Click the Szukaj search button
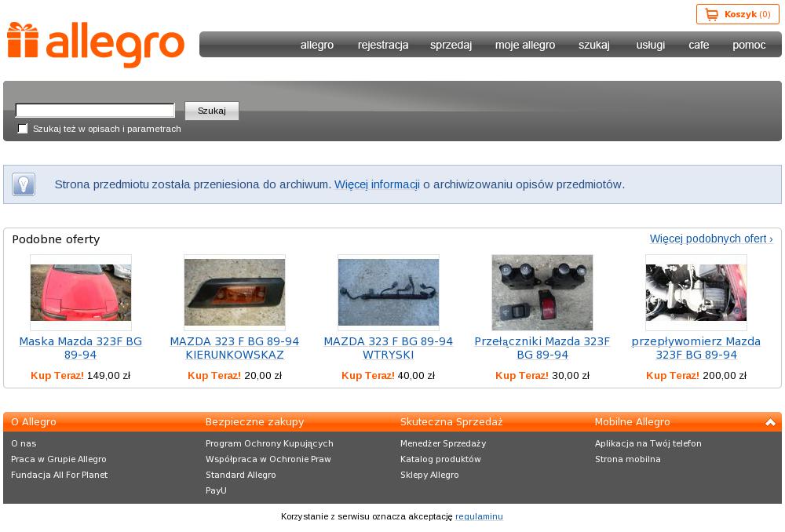Screen dimensions: 785x532 [x=212, y=111]
